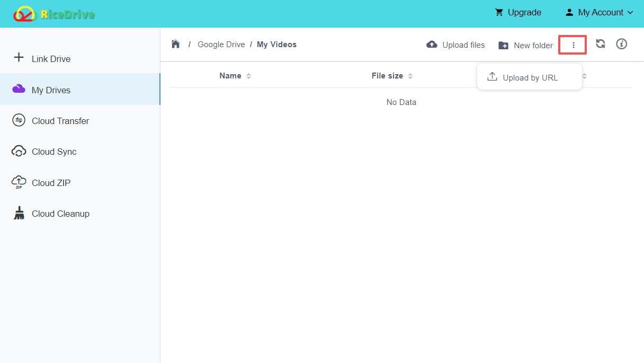This screenshot has width=644, height=363.
Task: Choose Upload by URL from the menu
Action: pos(530,77)
